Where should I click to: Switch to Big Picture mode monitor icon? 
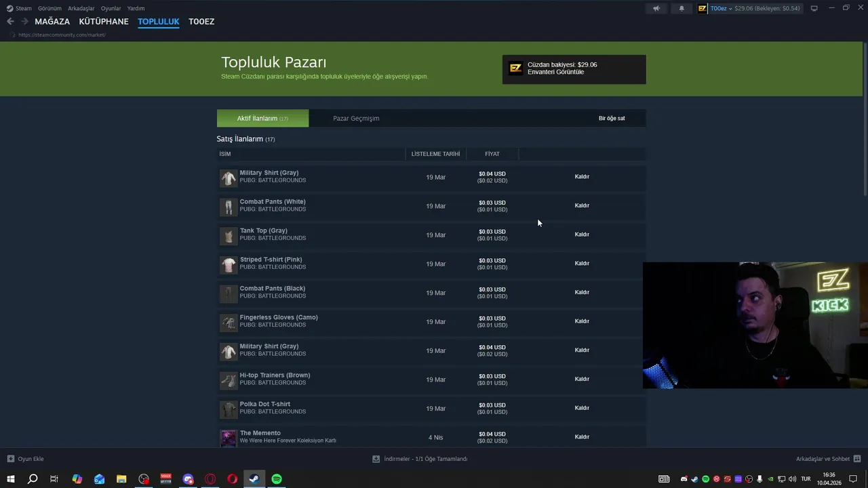(814, 8)
